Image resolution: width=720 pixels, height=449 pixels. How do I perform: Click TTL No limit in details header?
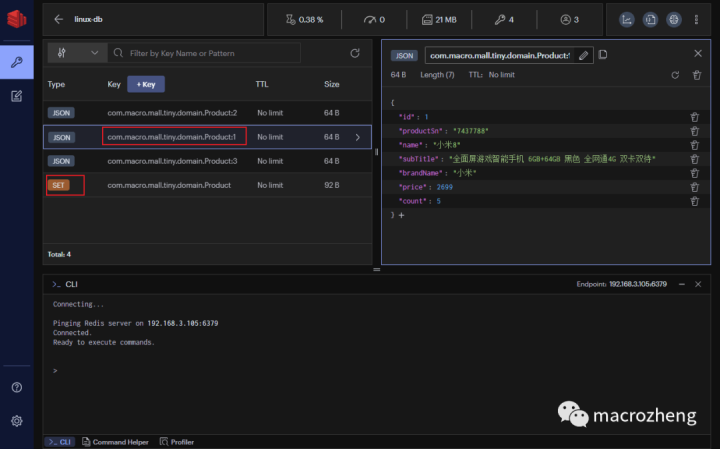[x=491, y=75]
